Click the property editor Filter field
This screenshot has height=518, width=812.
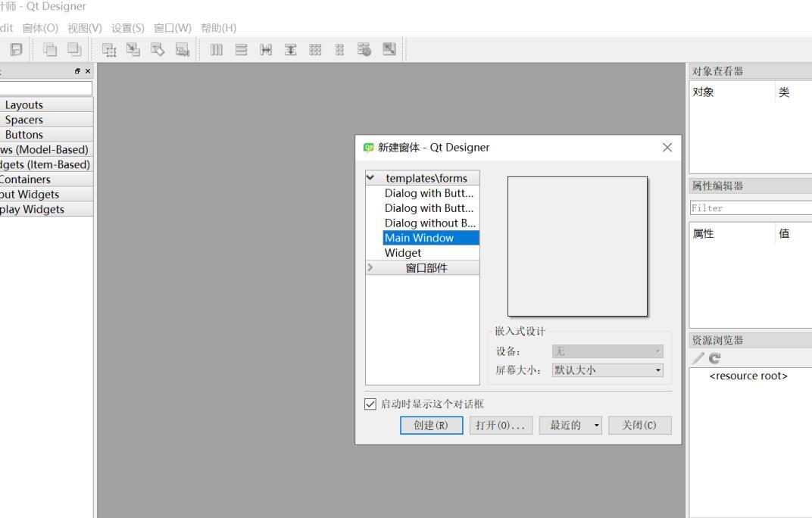750,208
